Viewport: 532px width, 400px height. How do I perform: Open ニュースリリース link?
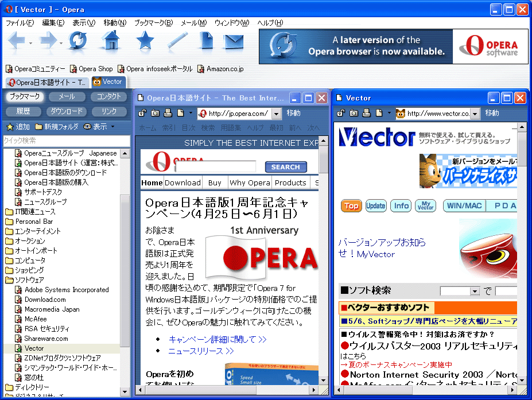tap(201, 351)
